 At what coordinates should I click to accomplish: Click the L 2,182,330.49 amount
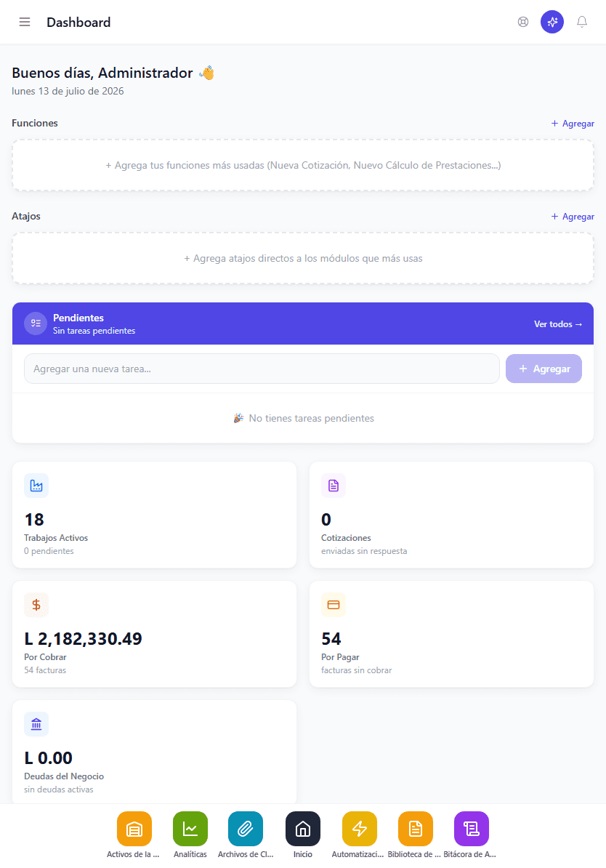click(x=83, y=639)
